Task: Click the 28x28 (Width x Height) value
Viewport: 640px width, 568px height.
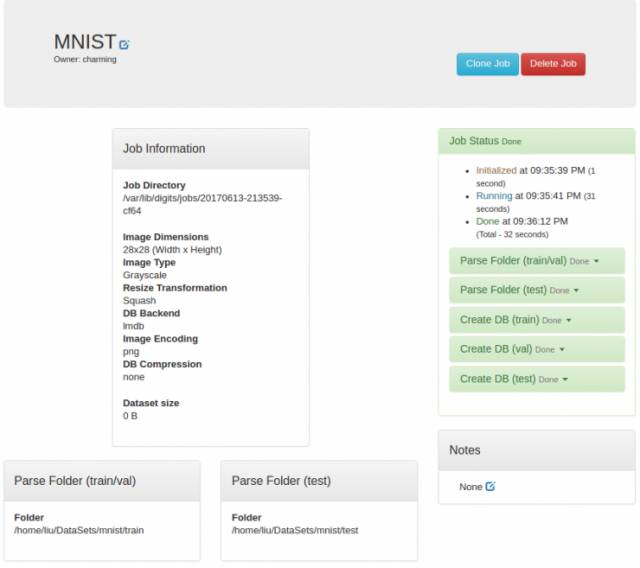Action: coord(172,250)
